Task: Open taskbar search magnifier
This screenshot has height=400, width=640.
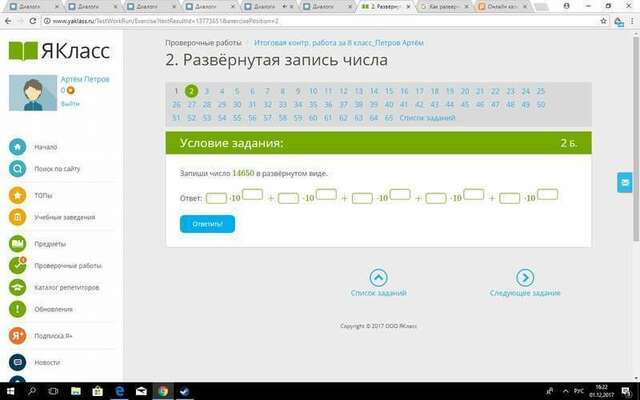Action: click(x=32, y=391)
